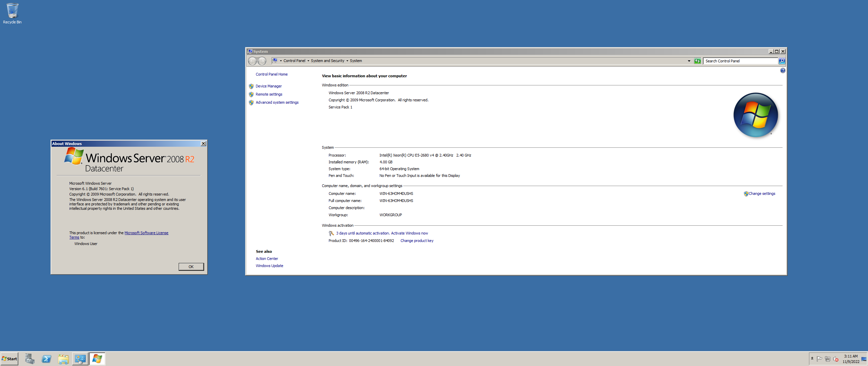Screen dimensions: 868x366
Task: Close the About Windows dialog
Action: coord(203,144)
